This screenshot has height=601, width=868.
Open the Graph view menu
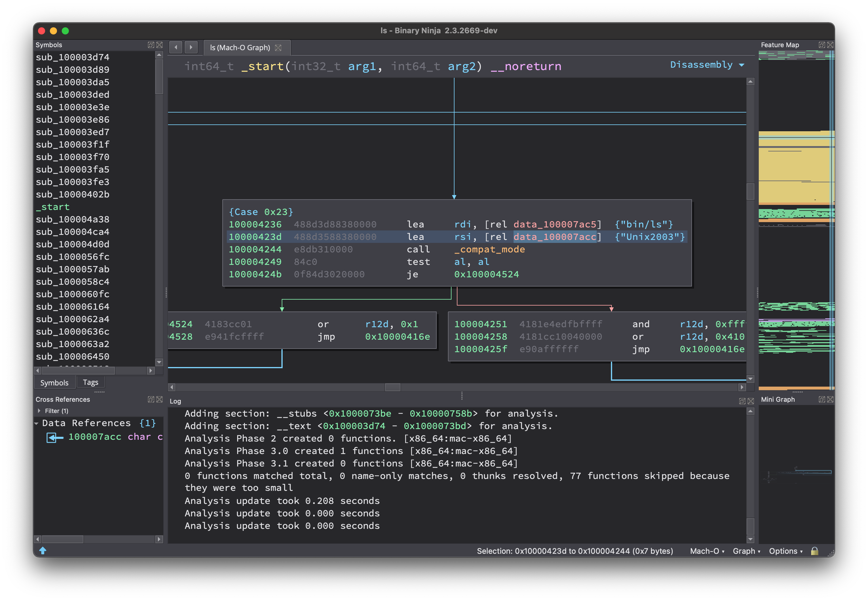tap(746, 551)
